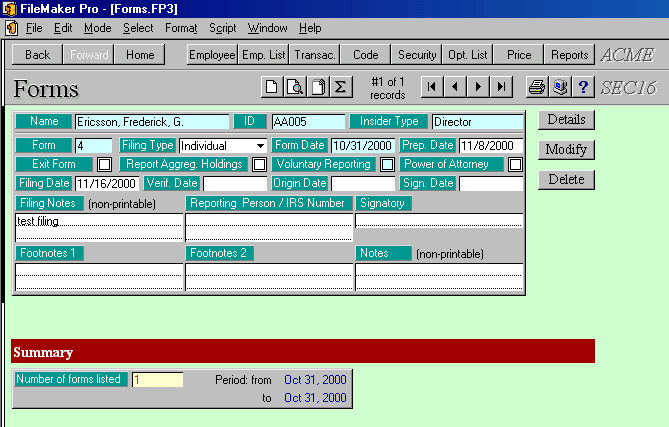Screen dimensions: 669x427
Task: Enable the Power of Attorney checkbox
Action: pyautogui.click(x=515, y=165)
